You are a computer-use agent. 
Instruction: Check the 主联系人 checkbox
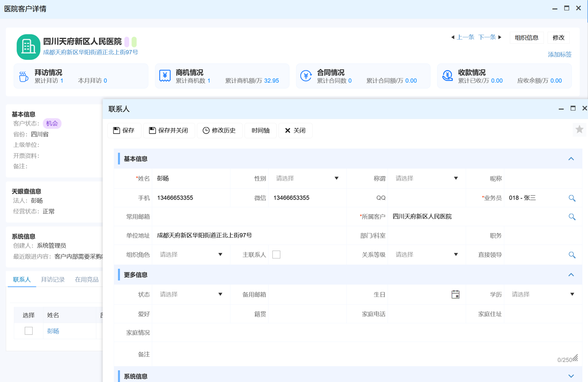click(x=276, y=255)
